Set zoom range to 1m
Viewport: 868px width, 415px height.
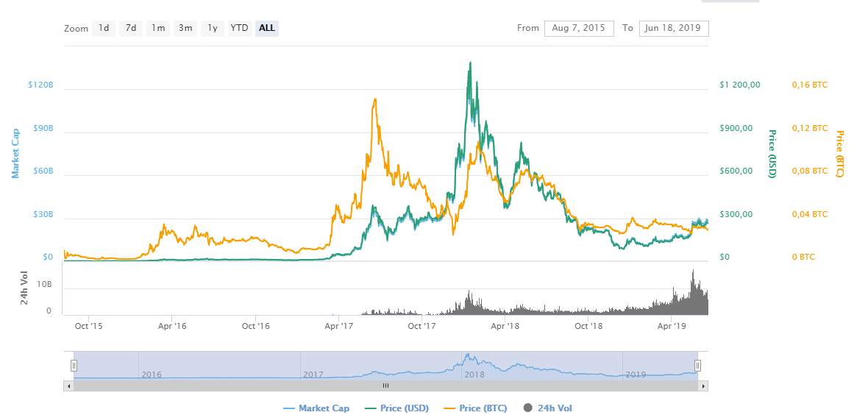tap(157, 28)
